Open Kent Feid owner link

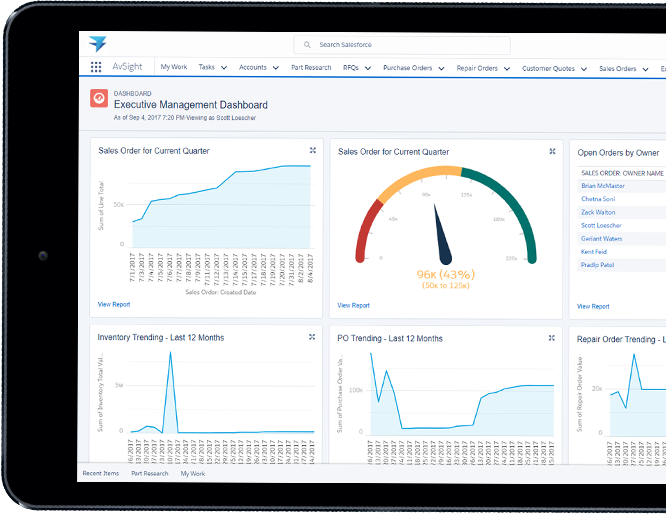coord(593,251)
